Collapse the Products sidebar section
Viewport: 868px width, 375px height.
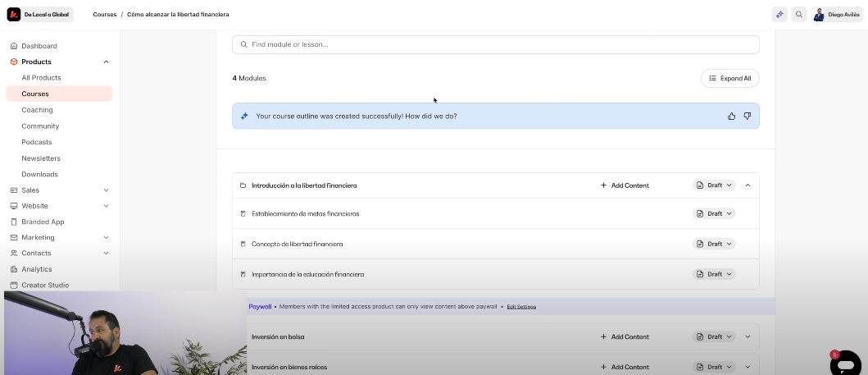[x=106, y=62]
